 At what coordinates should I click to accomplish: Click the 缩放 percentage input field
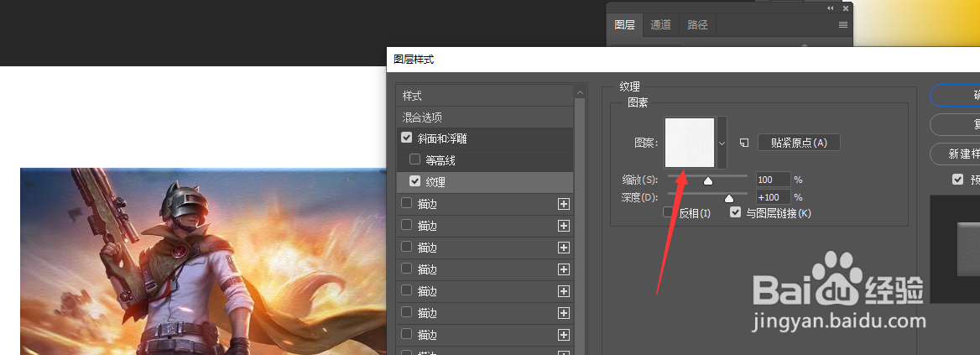point(773,180)
